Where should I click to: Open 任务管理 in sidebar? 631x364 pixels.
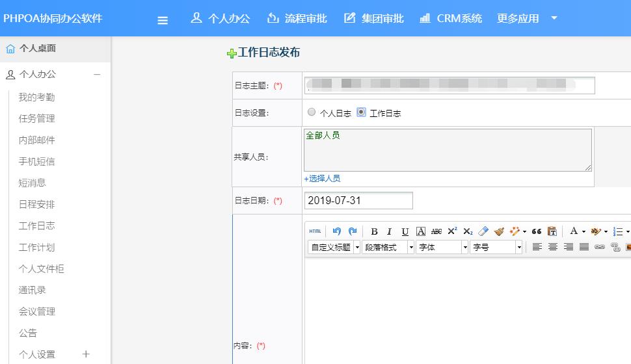[x=36, y=118]
